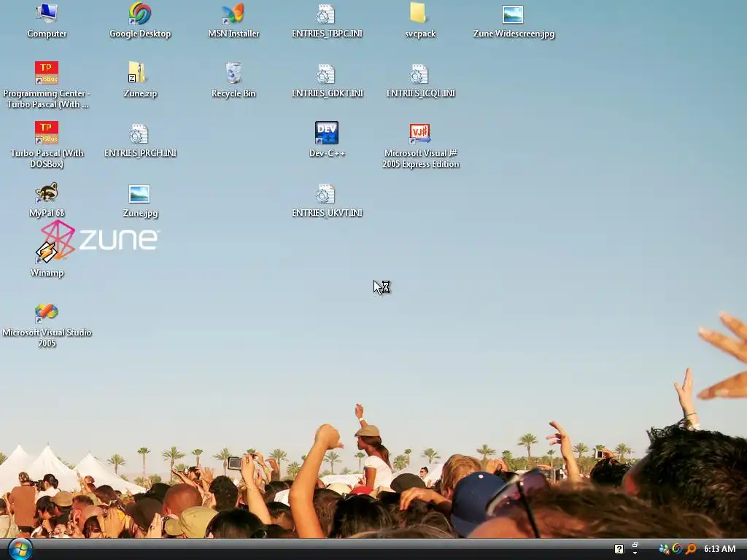Open the 6:13 AM taskbar clock
The height and width of the screenshot is (560, 747).
719,549
